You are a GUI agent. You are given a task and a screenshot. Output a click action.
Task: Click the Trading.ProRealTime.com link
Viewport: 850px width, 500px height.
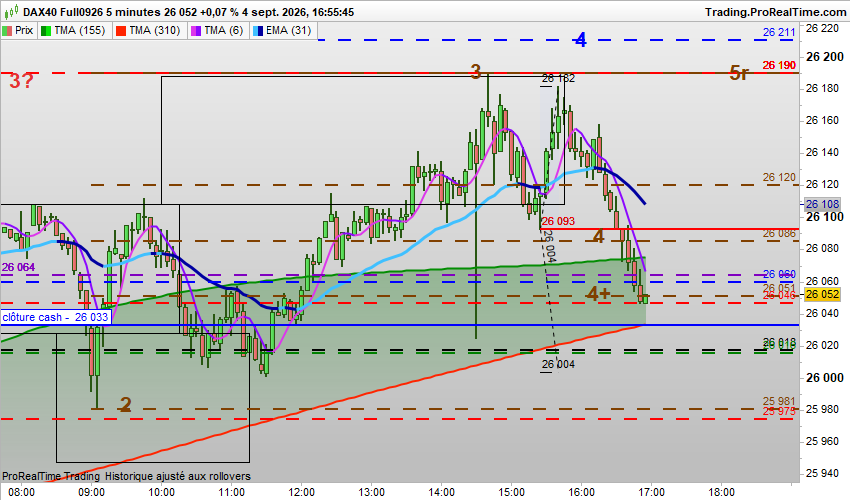tap(775, 11)
